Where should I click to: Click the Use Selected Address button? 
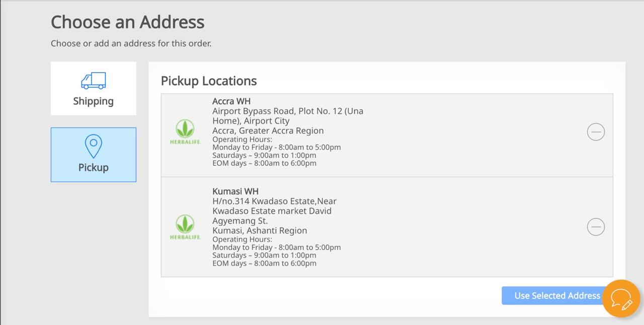click(x=557, y=296)
